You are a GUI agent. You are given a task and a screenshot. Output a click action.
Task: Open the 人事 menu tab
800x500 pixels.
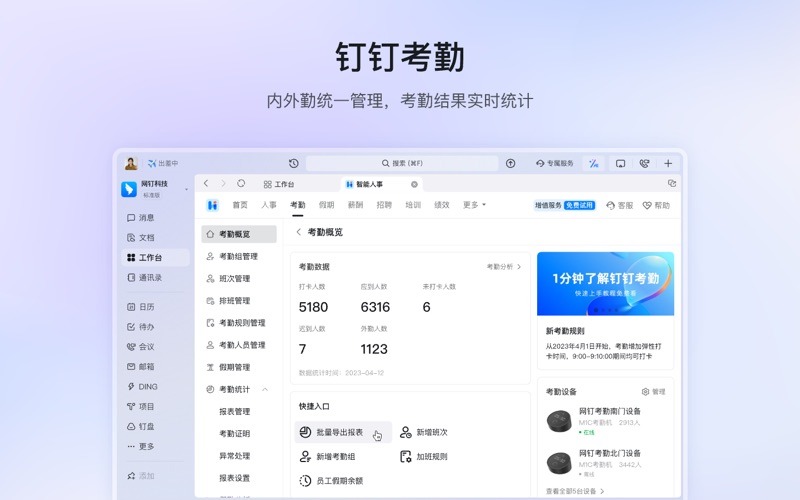tap(269, 205)
